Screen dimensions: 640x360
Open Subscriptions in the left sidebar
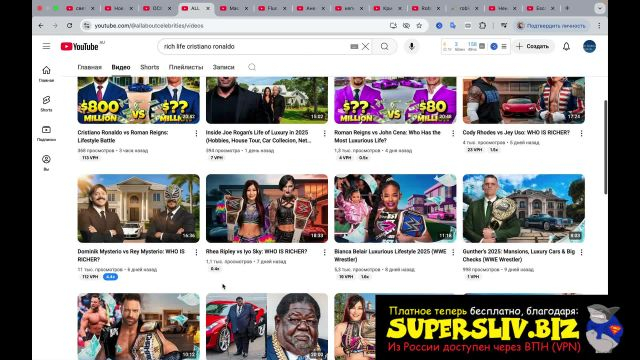click(46, 133)
